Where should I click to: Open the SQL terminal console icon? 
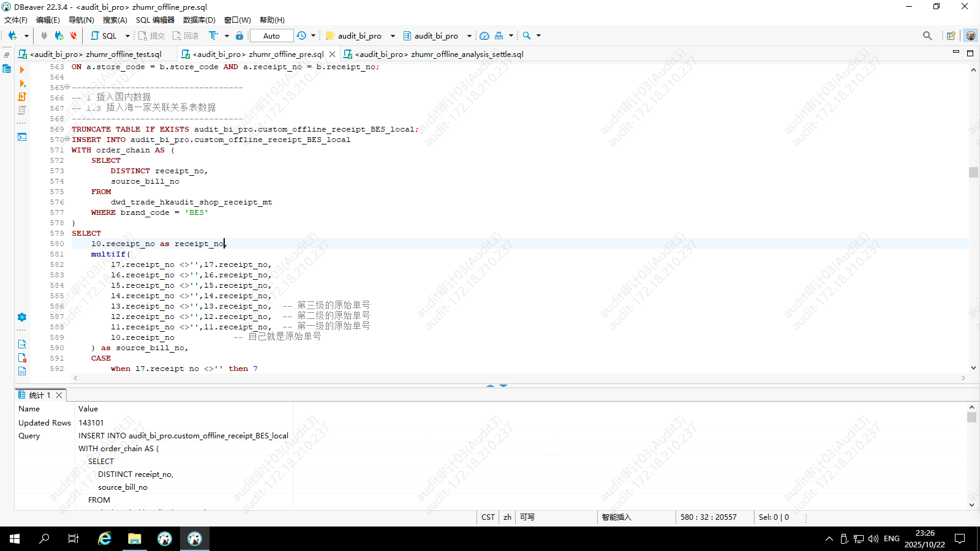pyautogui.click(x=22, y=137)
